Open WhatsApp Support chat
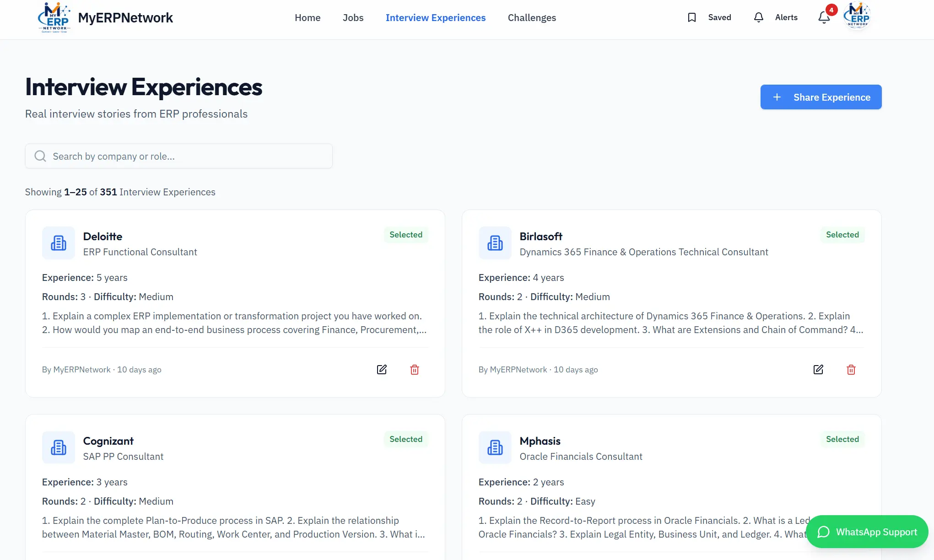The height and width of the screenshot is (560, 934). coord(867,532)
